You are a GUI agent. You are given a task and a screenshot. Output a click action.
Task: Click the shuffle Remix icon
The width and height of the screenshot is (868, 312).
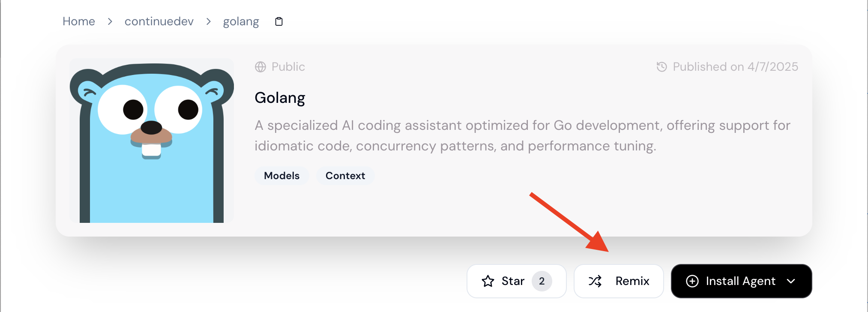click(595, 281)
